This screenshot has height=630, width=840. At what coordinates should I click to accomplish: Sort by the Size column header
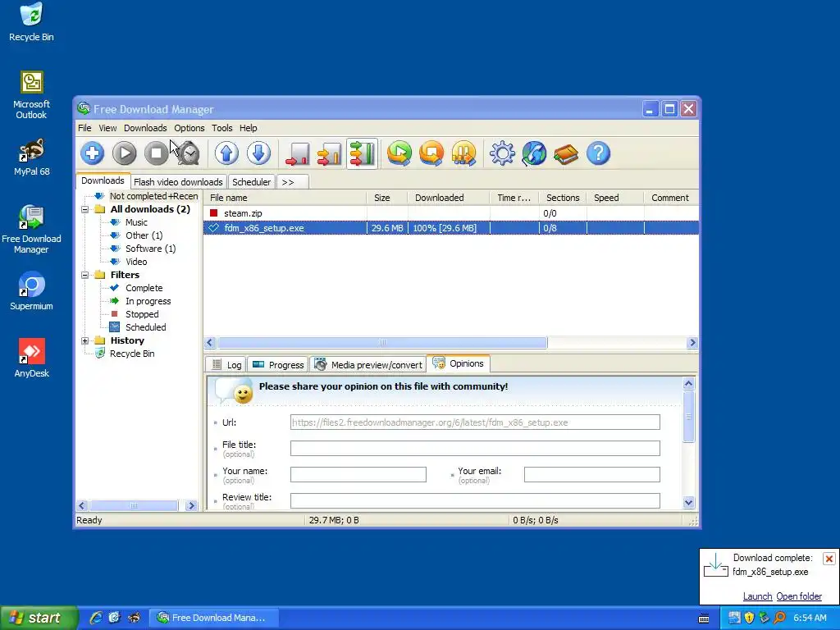tap(387, 198)
